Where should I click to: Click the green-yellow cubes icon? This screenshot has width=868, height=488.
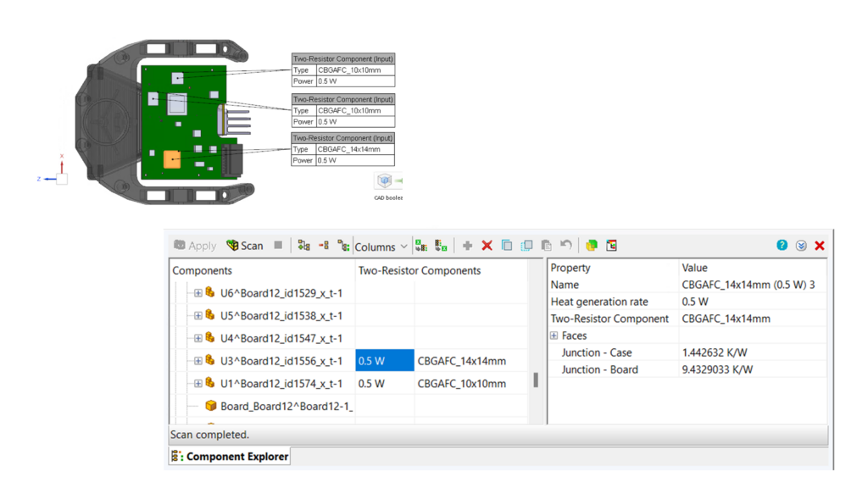592,245
